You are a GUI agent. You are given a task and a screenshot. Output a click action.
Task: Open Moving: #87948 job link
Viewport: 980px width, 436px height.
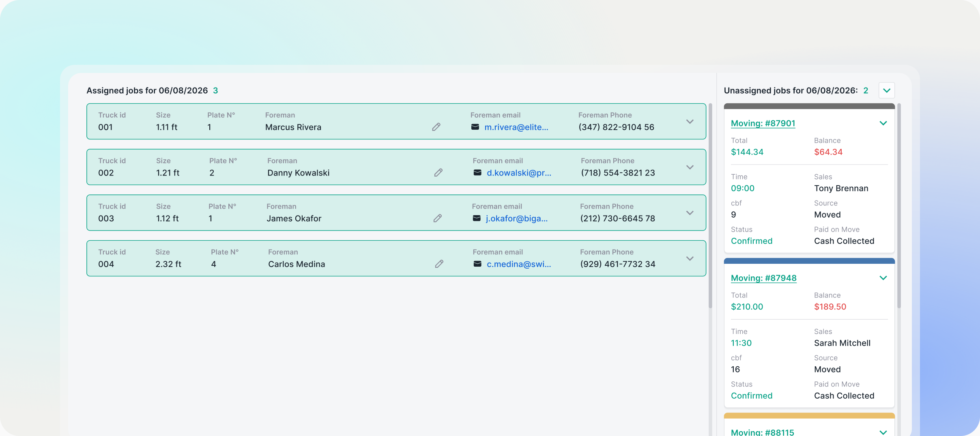point(763,278)
